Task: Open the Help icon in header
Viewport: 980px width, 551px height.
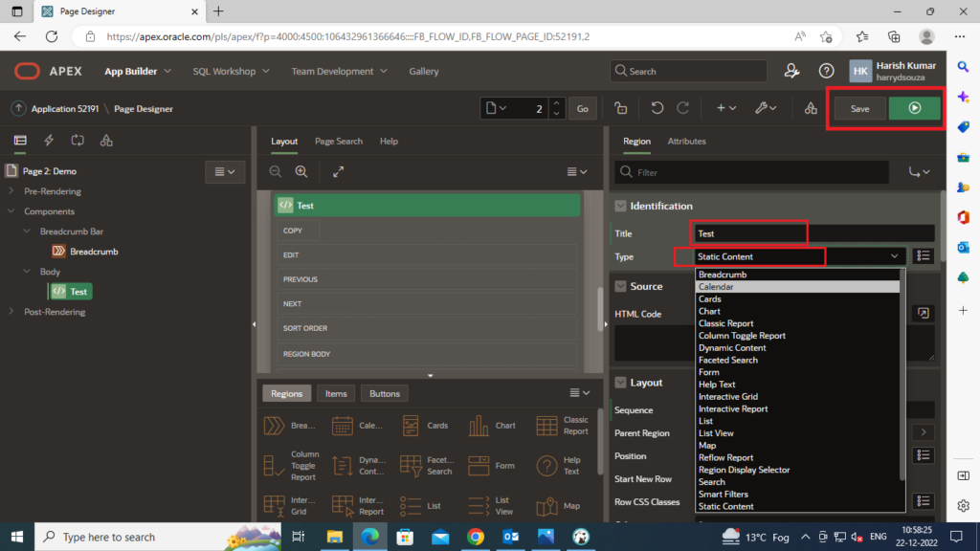Action: tap(826, 71)
